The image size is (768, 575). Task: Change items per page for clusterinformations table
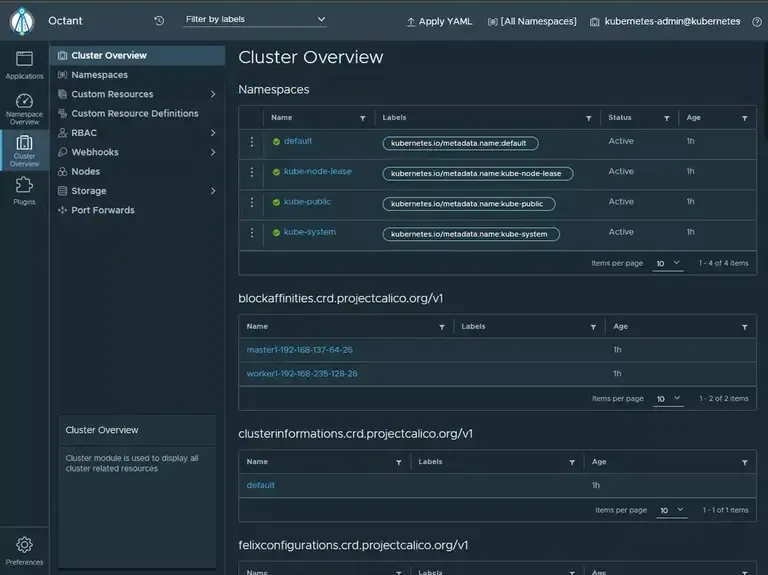[x=672, y=510]
